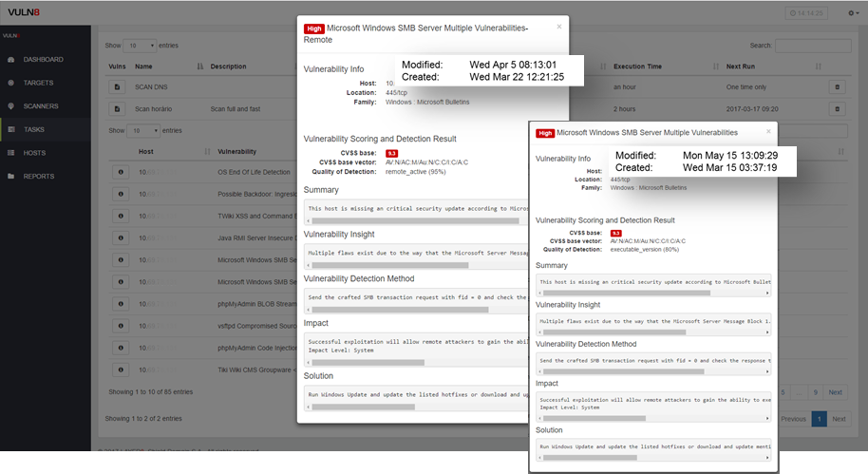This screenshot has height=474, width=868.
Task: Click 'remote_active (95%)' quality of detection
Action: point(415,172)
